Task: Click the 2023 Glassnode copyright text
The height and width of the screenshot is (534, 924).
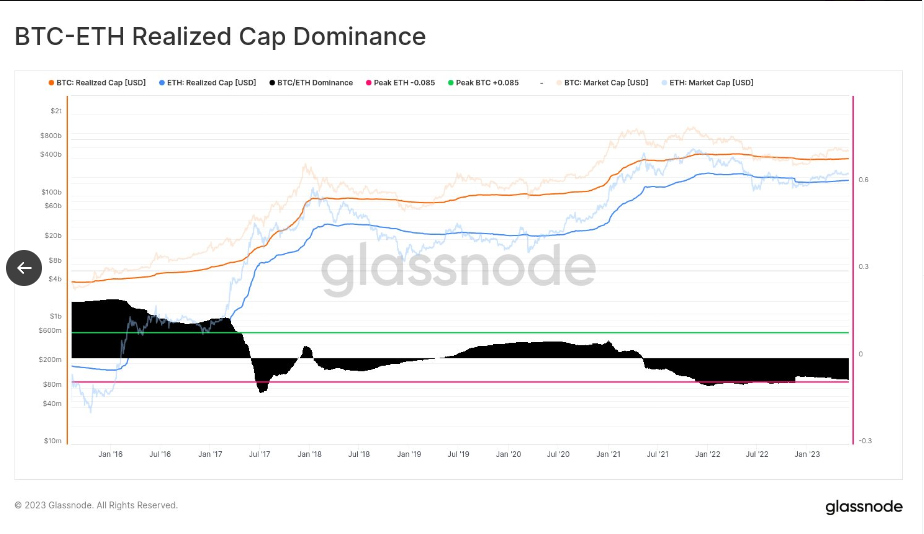Action: [96, 505]
